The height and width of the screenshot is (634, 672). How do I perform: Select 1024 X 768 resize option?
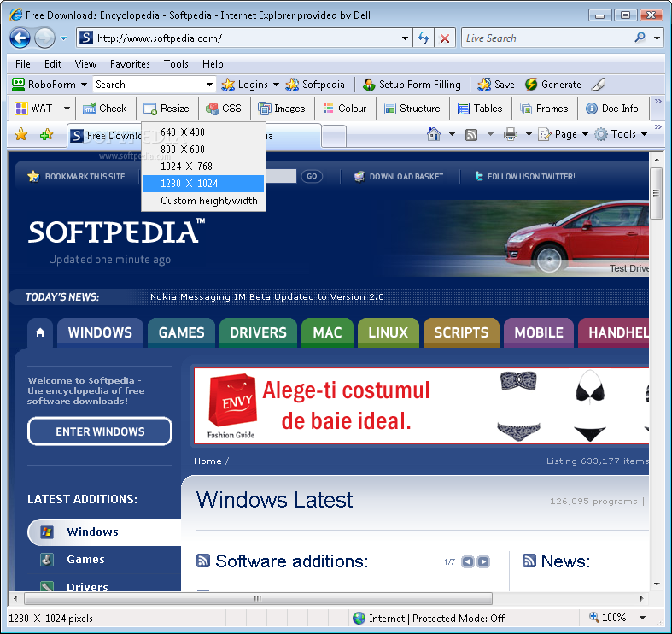click(x=203, y=167)
